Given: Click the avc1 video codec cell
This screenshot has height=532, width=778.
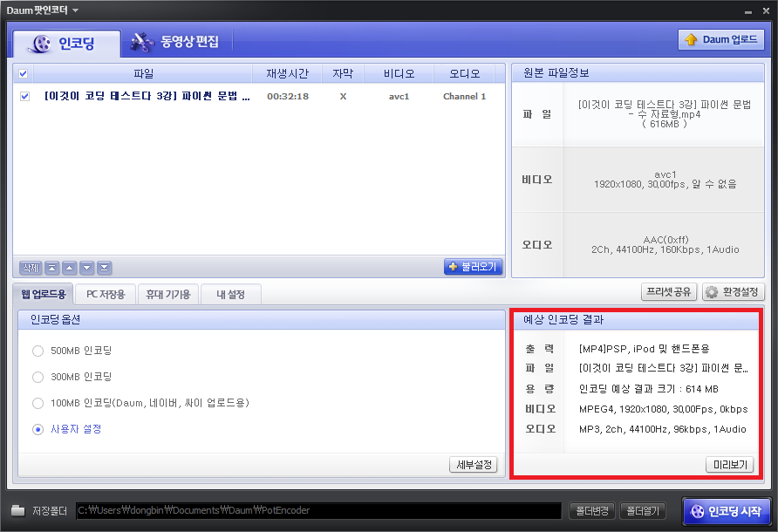Looking at the screenshot, I should (399, 96).
